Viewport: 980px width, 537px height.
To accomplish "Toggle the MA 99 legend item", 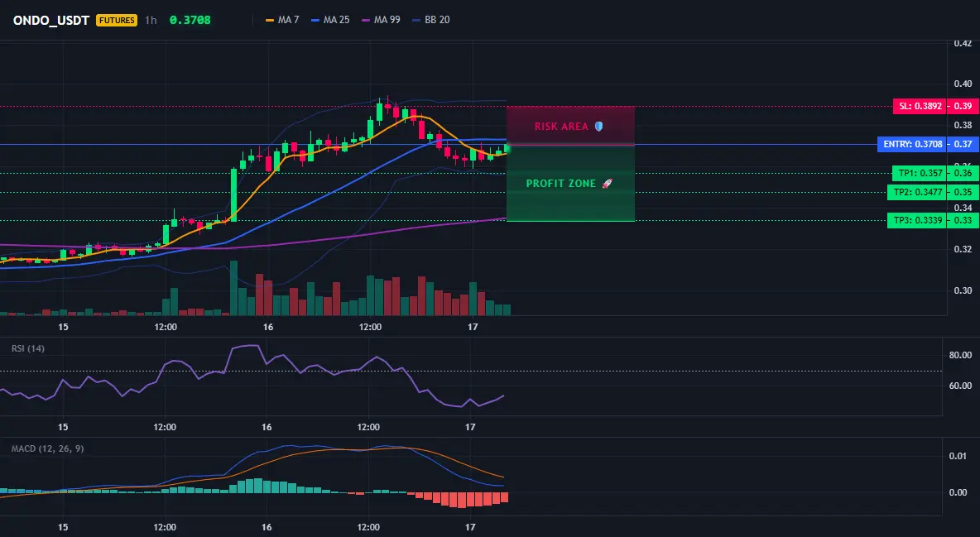I will (381, 20).
